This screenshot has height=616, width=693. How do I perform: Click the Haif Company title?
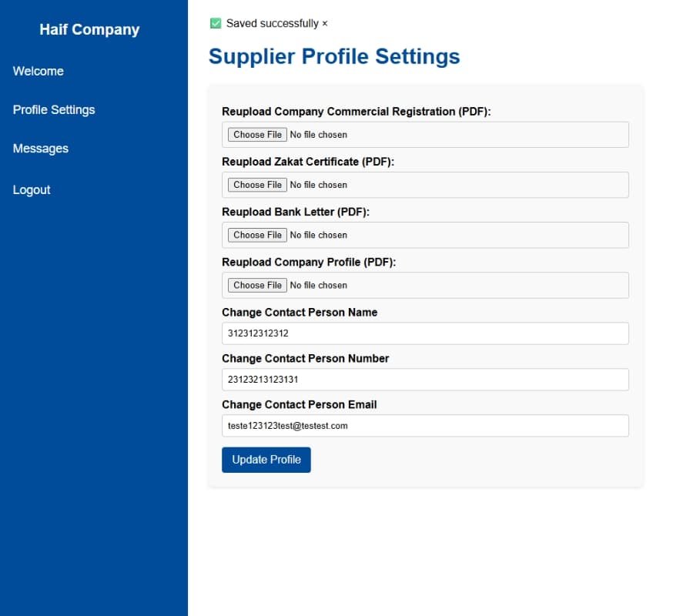(90, 29)
